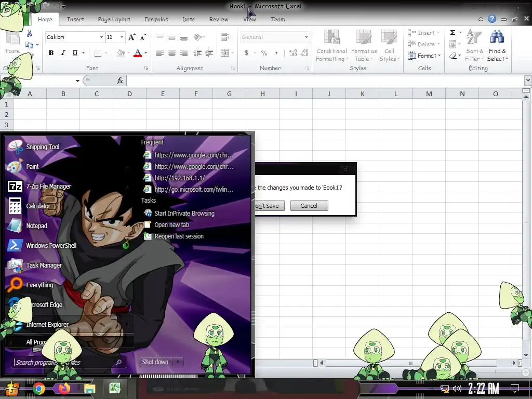Click the Insert Function fx icon

pyautogui.click(x=120, y=81)
